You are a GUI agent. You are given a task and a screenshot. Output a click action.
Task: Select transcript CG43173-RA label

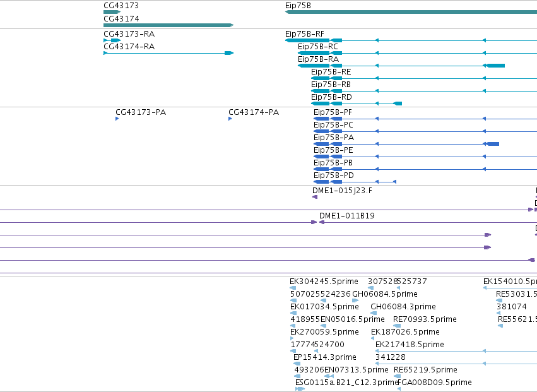(x=129, y=34)
